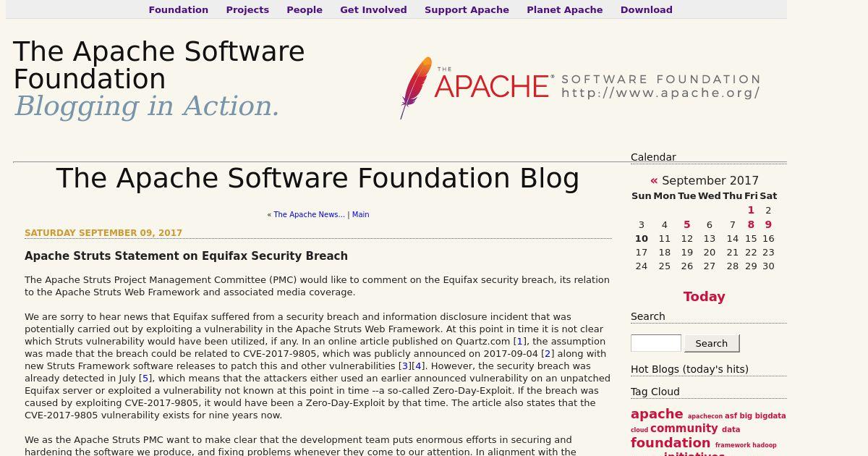Viewport: 868px width, 456px height.
Task: Open the asf tag
Action: point(731,416)
